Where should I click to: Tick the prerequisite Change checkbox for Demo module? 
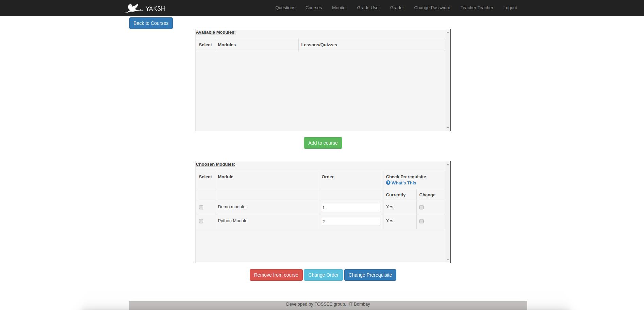(422, 207)
